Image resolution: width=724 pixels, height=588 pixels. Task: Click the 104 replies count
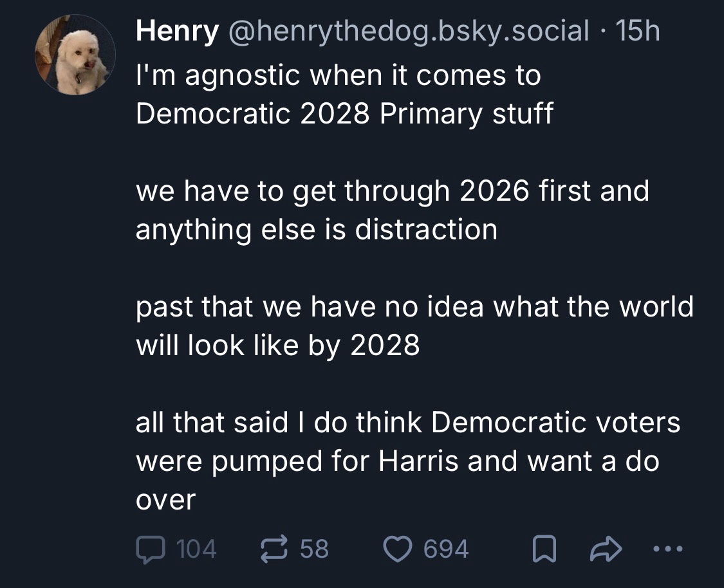196,549
